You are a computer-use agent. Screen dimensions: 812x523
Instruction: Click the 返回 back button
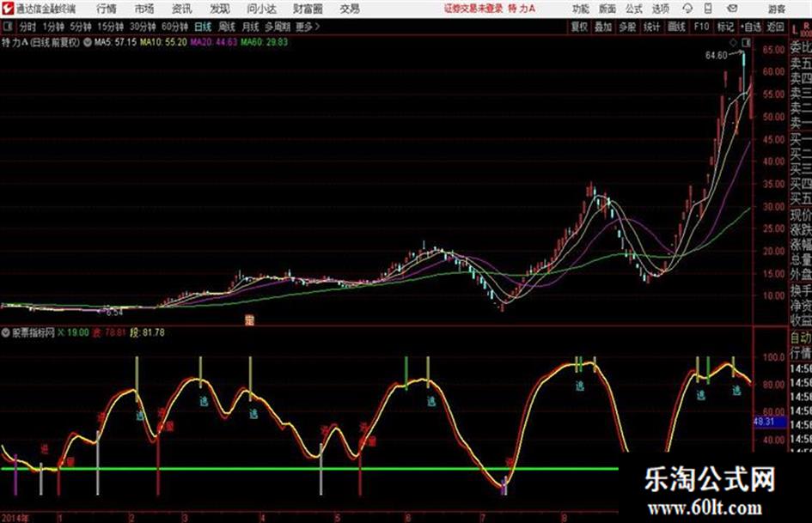(775, 27)
